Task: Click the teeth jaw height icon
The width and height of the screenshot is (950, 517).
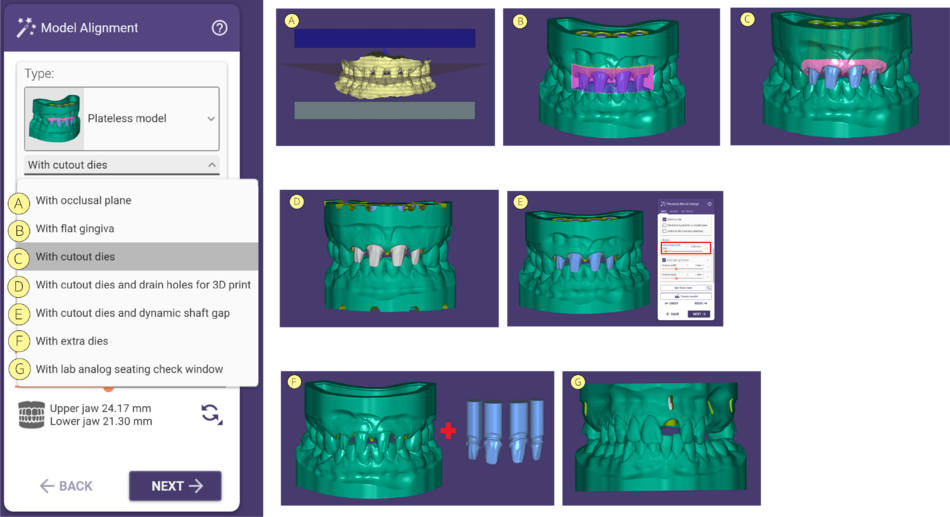Action: click(x=32, y=415)
